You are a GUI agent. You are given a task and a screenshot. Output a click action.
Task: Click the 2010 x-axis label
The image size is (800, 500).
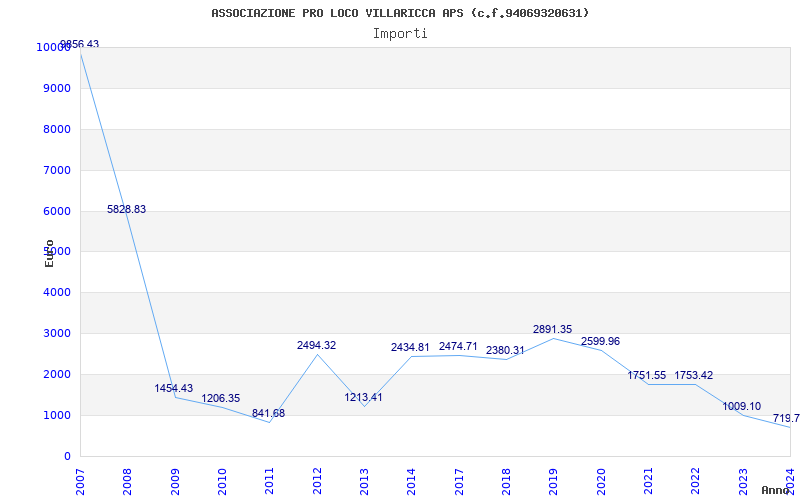pos(222,482)
